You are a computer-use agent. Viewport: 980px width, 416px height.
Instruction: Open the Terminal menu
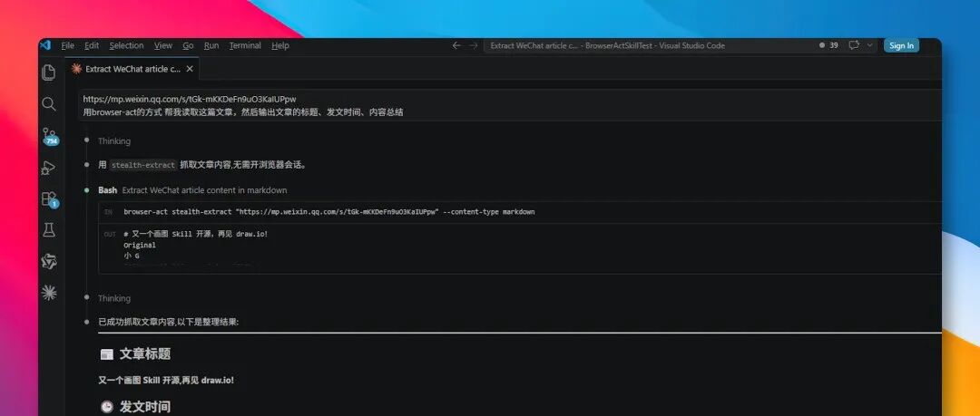pyautogui.click(x=245, y=45)
